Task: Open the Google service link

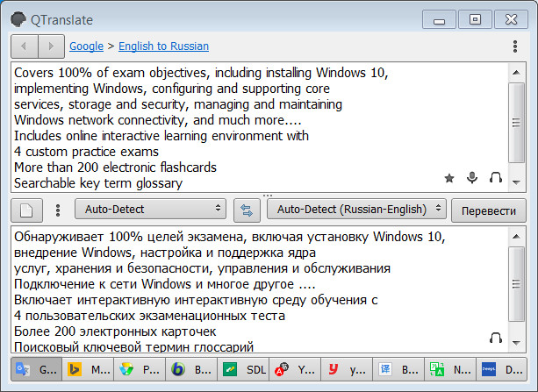Action: (x=86, y=46)
